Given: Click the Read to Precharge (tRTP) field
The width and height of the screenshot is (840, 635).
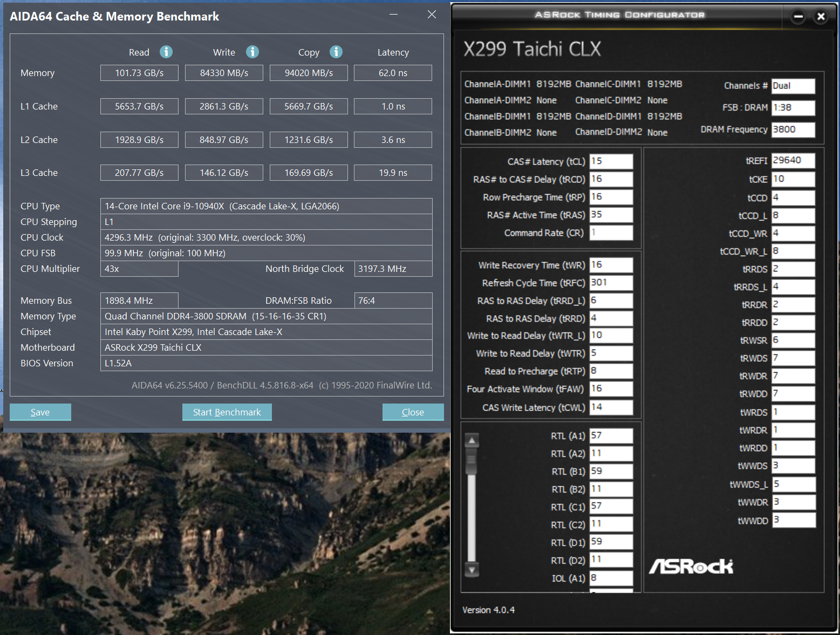Looking at the screenshot, I should coord(611,371).
